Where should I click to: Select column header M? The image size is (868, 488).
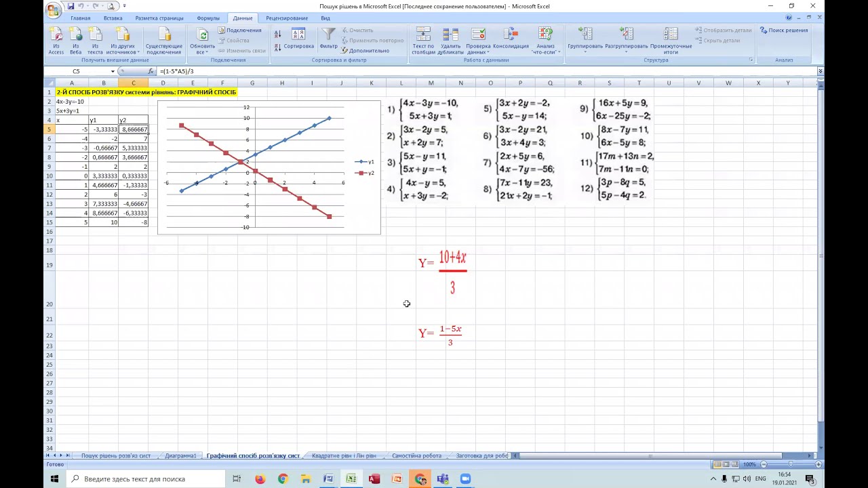pos(431,83)
